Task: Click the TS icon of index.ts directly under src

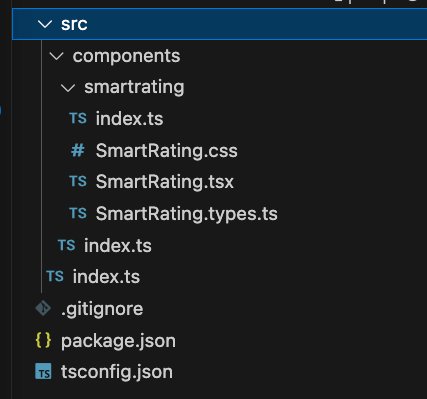Action: coord(55,276)
